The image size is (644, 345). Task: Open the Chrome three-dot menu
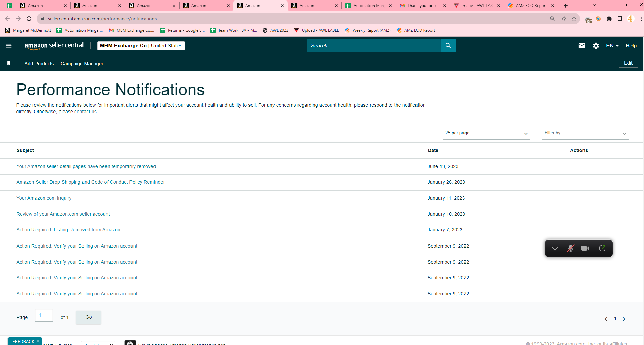641,19
